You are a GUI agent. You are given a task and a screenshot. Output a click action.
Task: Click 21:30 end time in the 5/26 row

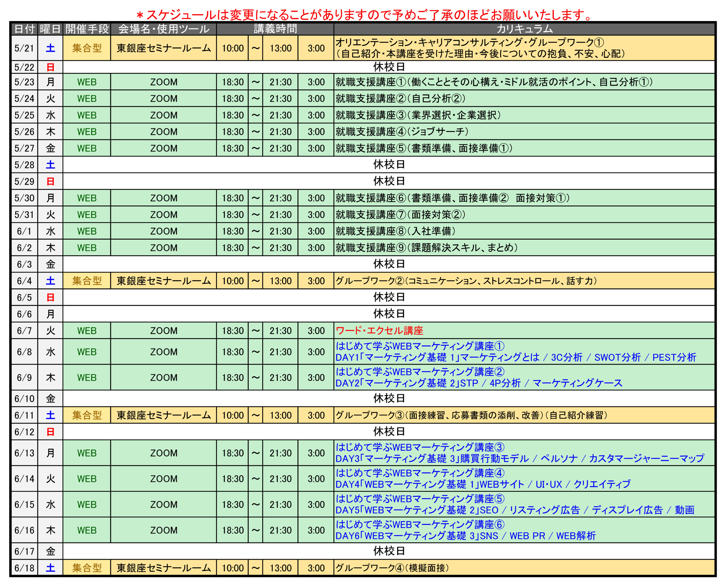click(x=281, y=132)
